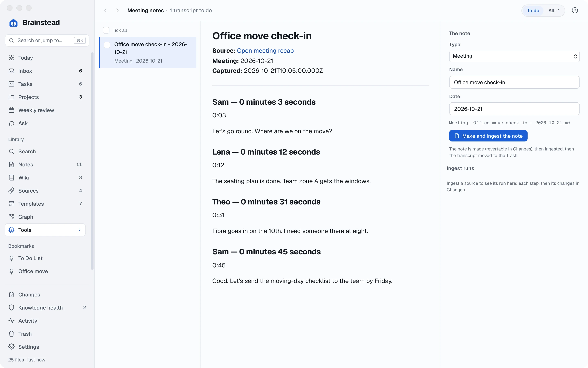Go forward with the right arrow
The height and width of the screenshot is (368, 588).
coord(117,10)
